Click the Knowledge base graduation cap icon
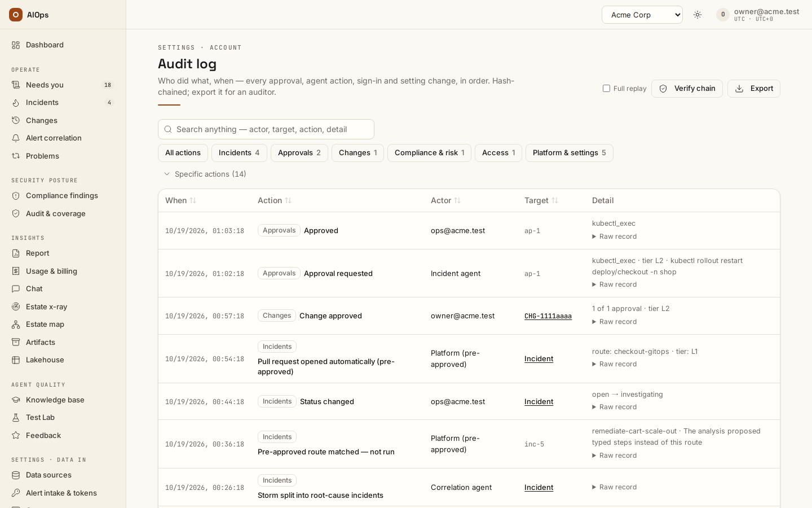 pyautogui.click(x=16, y=400)
